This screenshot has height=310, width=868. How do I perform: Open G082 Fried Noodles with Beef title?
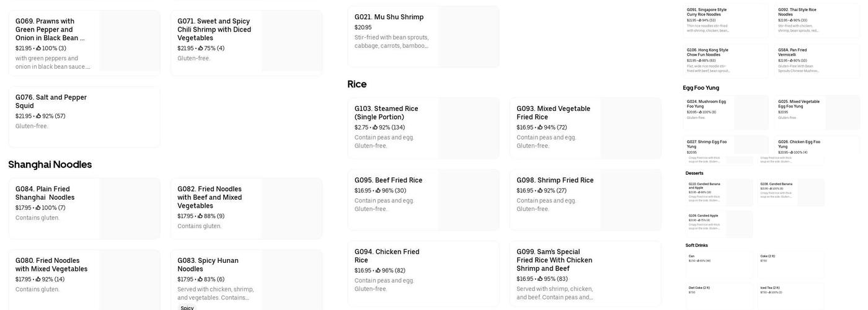click(x=210, y=197)
